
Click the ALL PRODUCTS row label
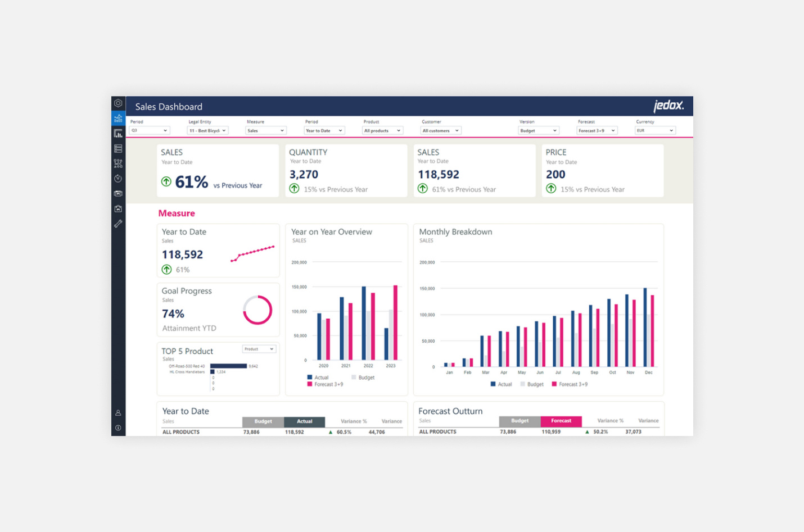pos(181,431)
